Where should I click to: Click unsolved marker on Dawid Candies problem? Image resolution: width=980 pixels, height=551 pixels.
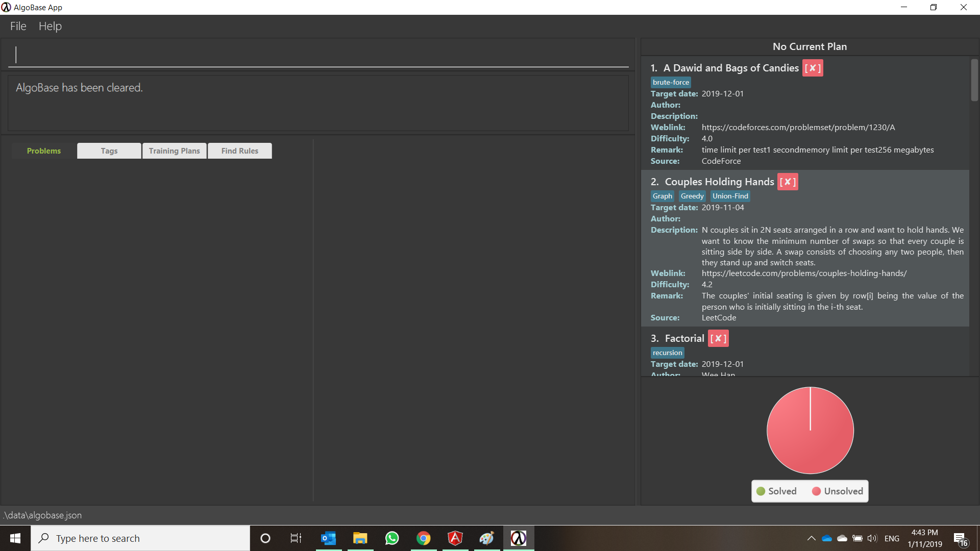pos(812,68)
